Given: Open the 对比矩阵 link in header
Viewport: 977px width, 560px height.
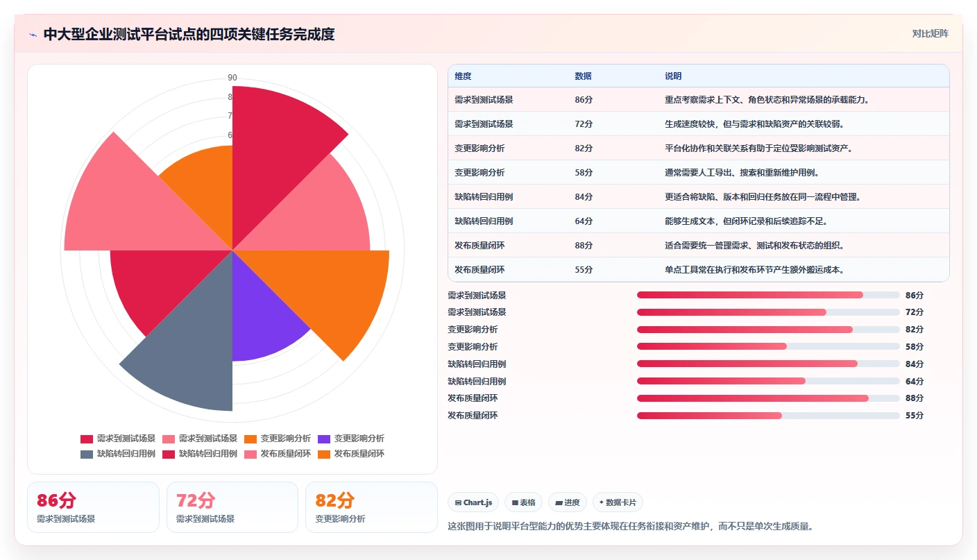Looking at the screenshot, I should (x=930, y=33).
